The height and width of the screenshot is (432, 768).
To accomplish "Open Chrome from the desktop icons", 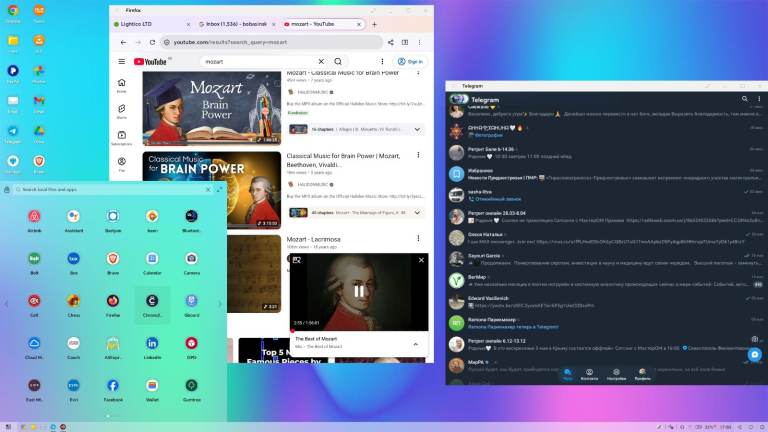I will click(13, 13).
